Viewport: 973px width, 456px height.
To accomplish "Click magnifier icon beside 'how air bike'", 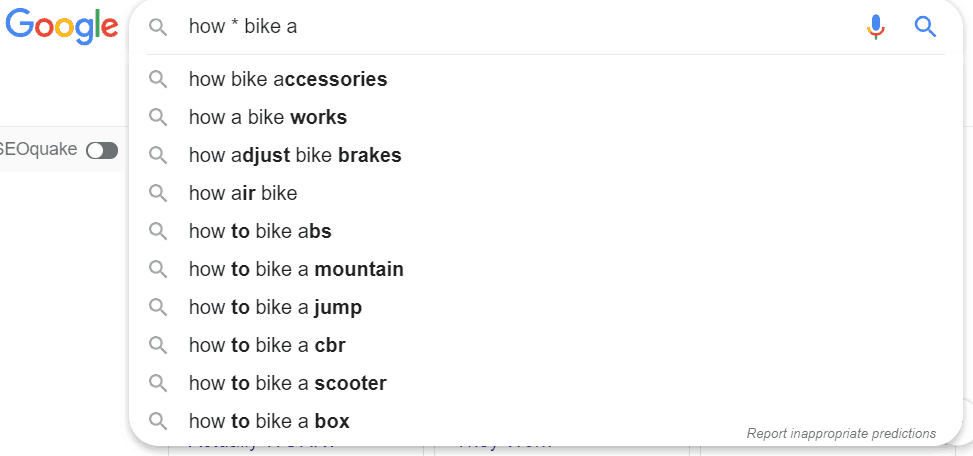I will [x=157, y=193].
